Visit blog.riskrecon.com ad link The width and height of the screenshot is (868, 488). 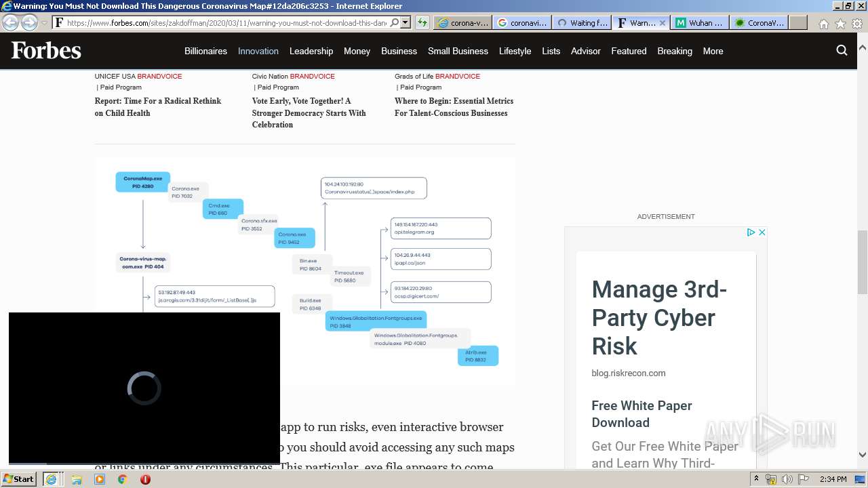point(628,373)
